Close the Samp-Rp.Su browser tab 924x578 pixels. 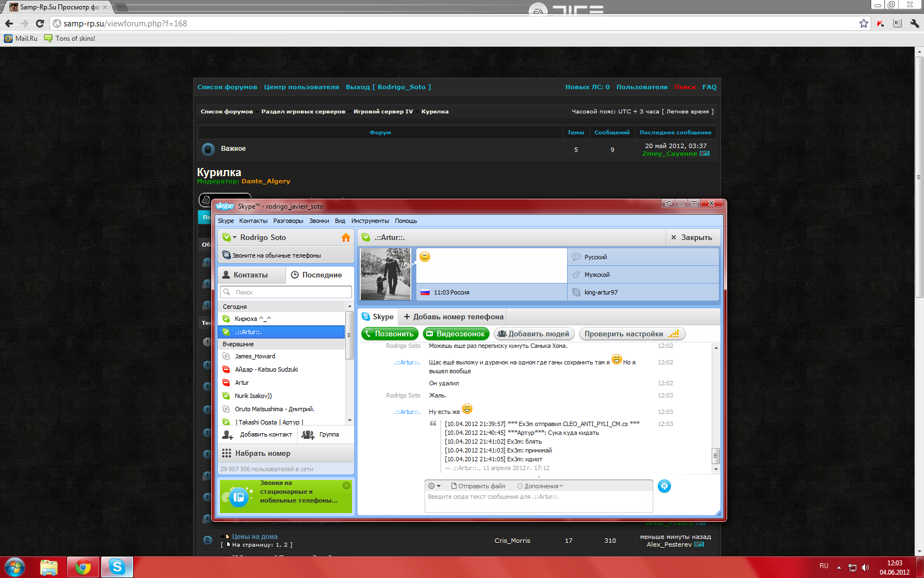[x=105, y=7]
